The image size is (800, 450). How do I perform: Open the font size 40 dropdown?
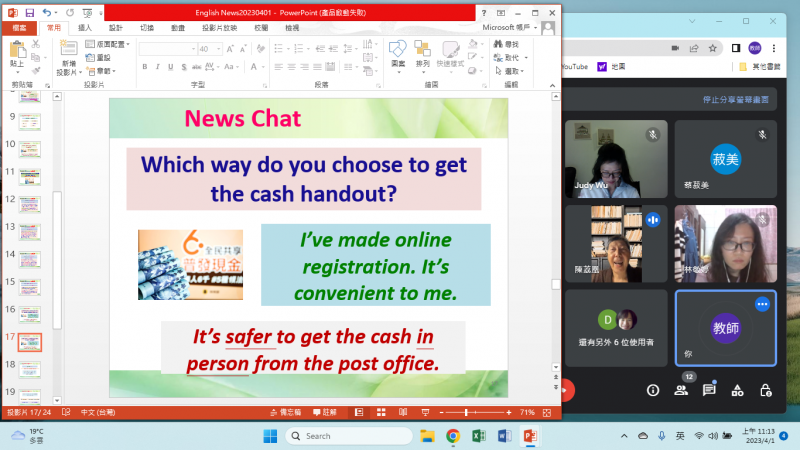pos(218,49)
